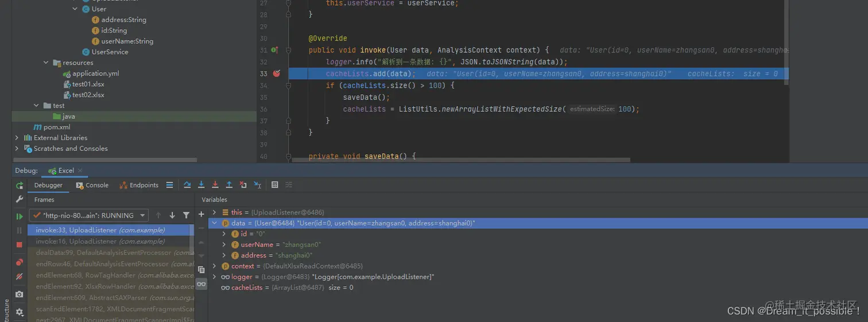Viewport: 868px width, 322px height.
Task: Collapse the resources folder
Action: coord(46,63)
